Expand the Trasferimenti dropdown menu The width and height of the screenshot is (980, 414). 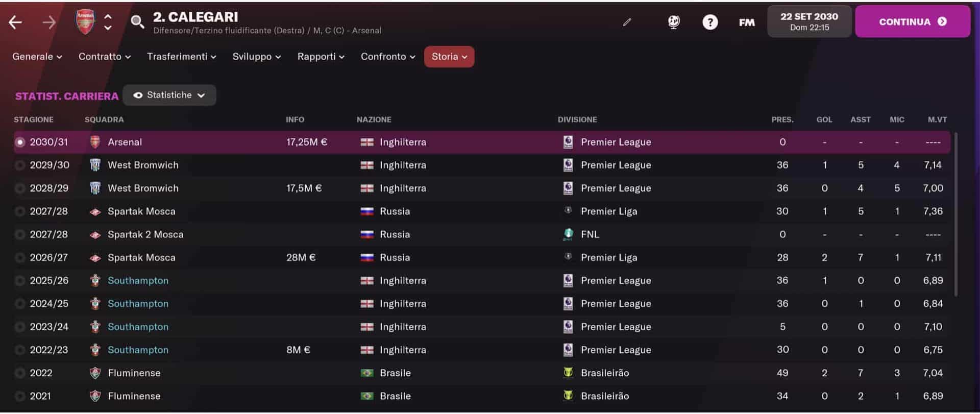pyautogui.click(x=182, y=57)
